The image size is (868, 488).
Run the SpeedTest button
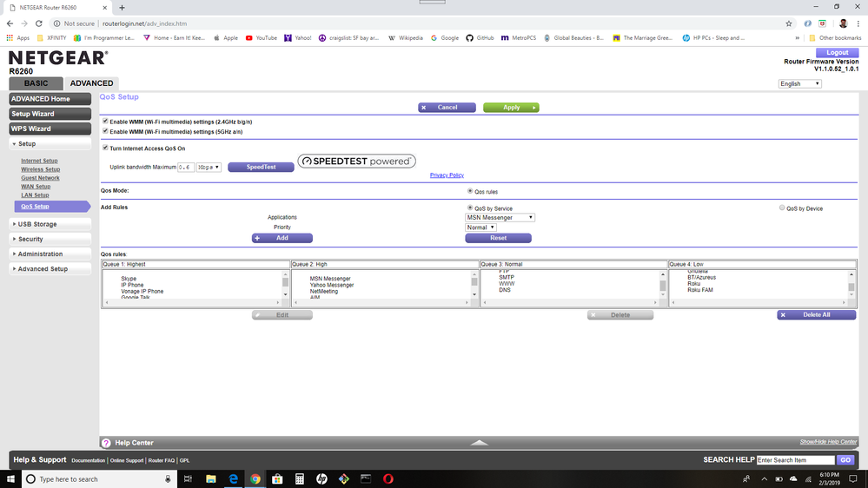261,167
